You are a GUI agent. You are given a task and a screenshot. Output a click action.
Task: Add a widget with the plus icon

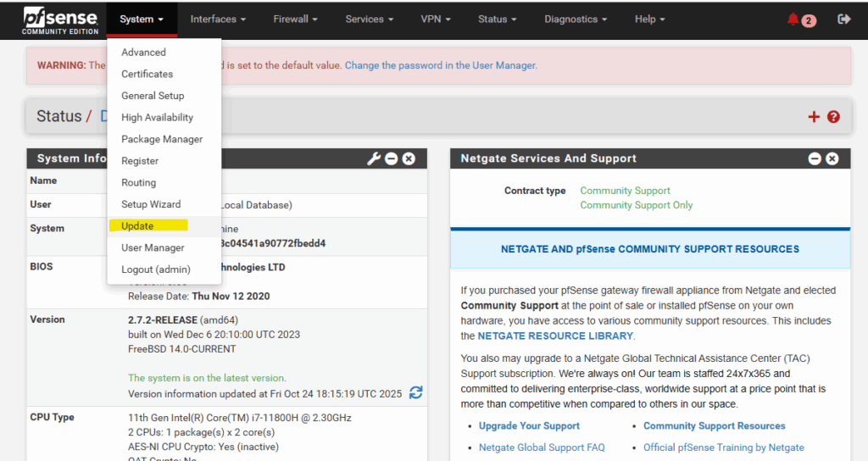(x=814, y=117)
